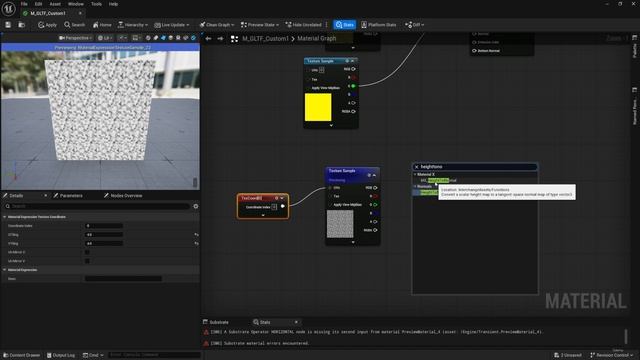
Task: Click the Unreal Engine logo icon
Action: (x=8, y=8)
